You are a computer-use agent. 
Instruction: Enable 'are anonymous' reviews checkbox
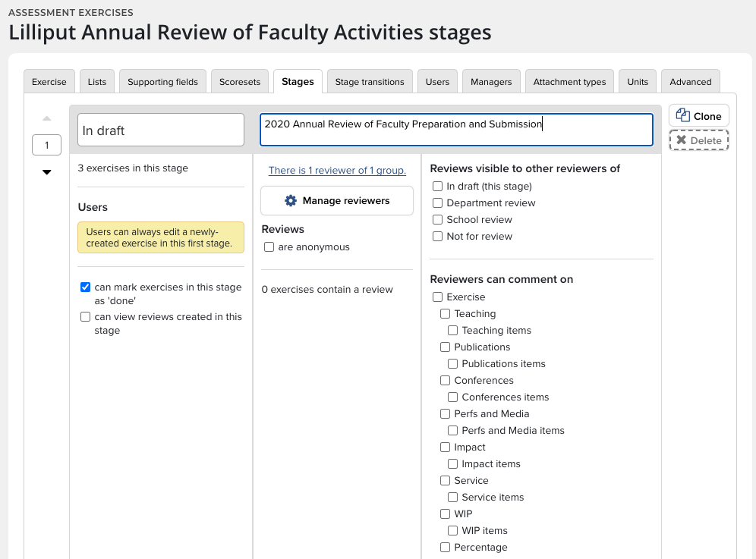pyautogui.click(x=269, y=247)
